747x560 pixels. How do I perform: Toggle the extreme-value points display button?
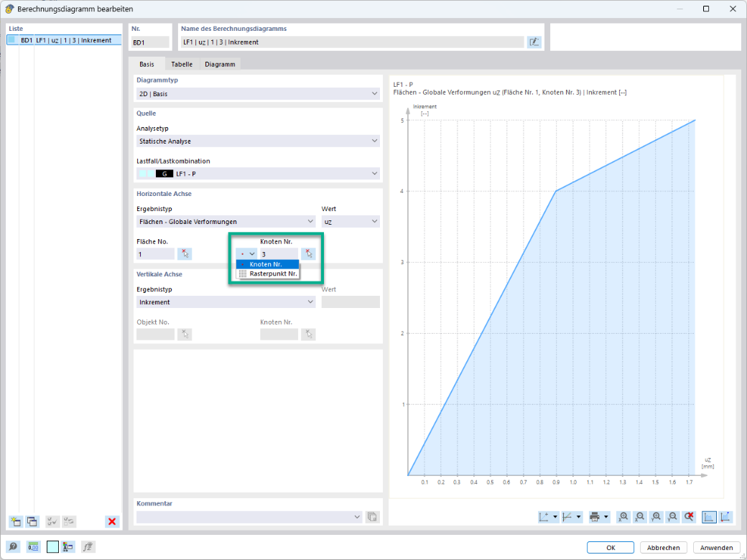(725, 517)
